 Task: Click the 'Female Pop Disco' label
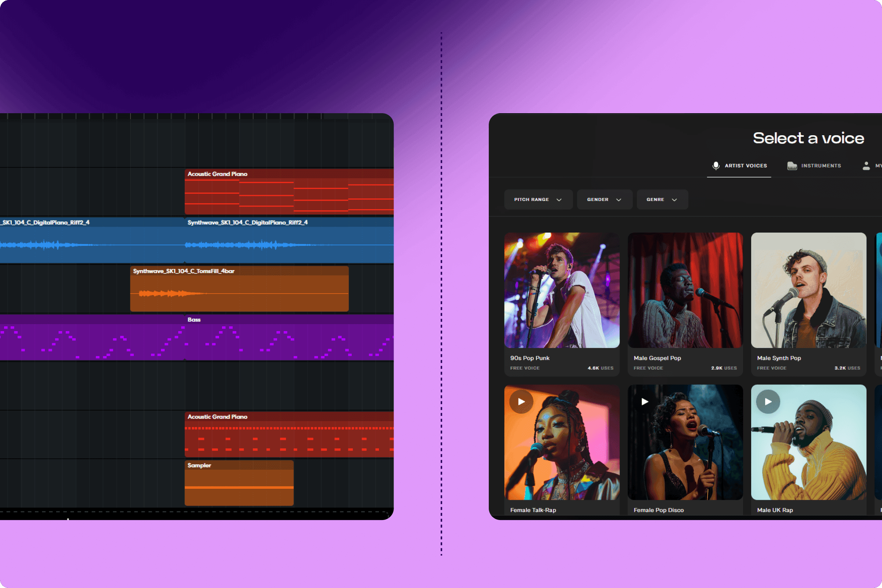tap(659, 510)
